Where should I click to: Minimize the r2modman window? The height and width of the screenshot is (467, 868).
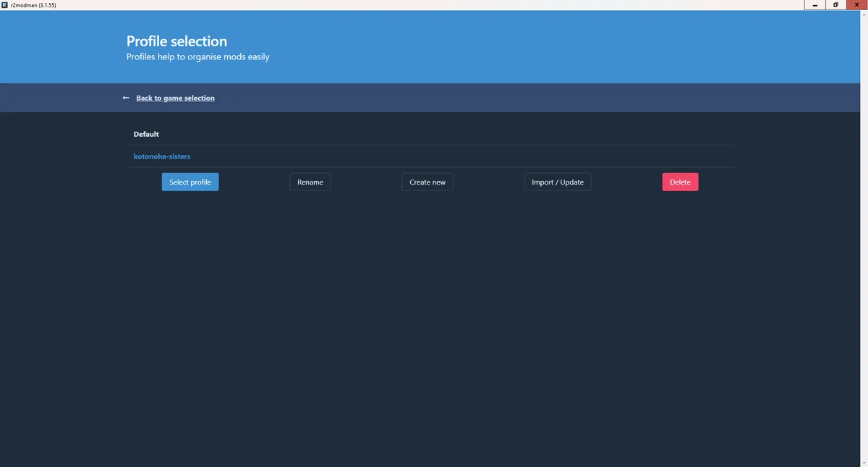[x=815, y=5]
